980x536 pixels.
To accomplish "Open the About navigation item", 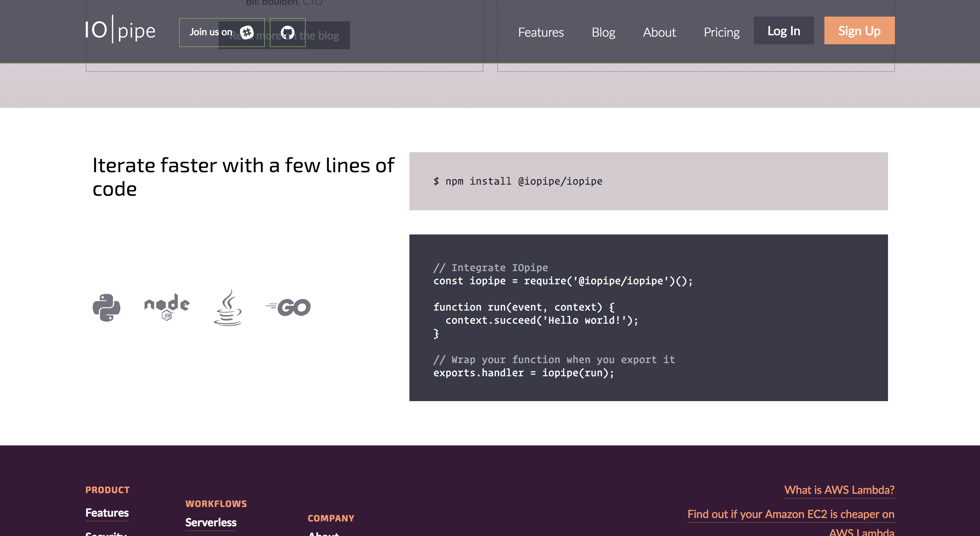I will point(659,33).
